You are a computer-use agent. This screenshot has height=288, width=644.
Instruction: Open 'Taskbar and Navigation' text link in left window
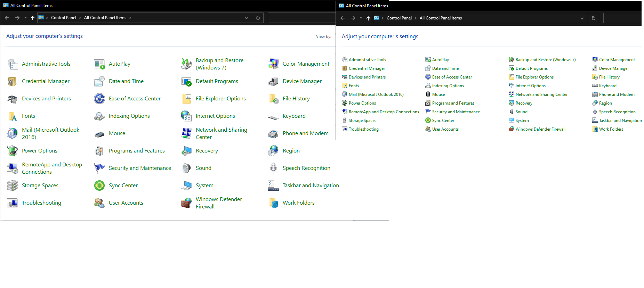pyautogui.click(x=311, y=186)
